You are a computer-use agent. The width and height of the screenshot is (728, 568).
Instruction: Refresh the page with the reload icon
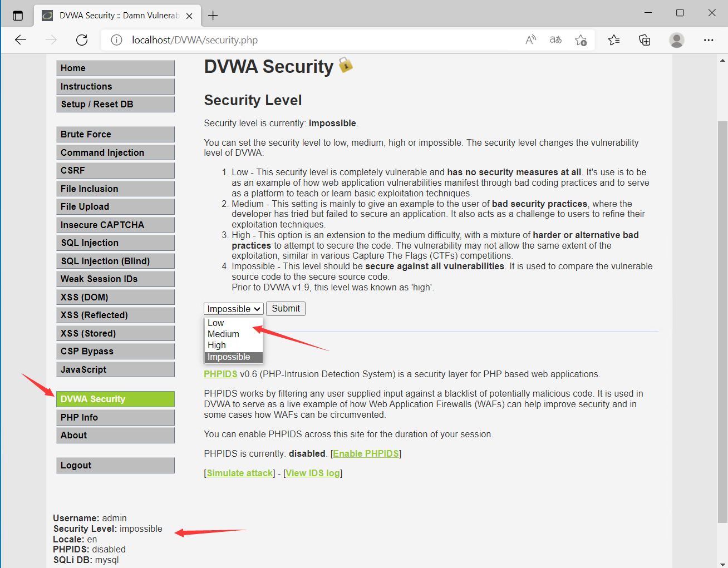click(x=82, y=40)
